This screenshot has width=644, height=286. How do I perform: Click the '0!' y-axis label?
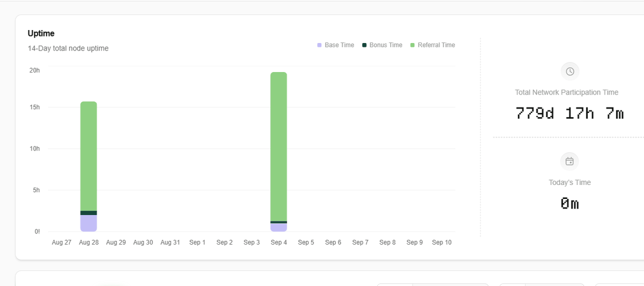[37, 232]
